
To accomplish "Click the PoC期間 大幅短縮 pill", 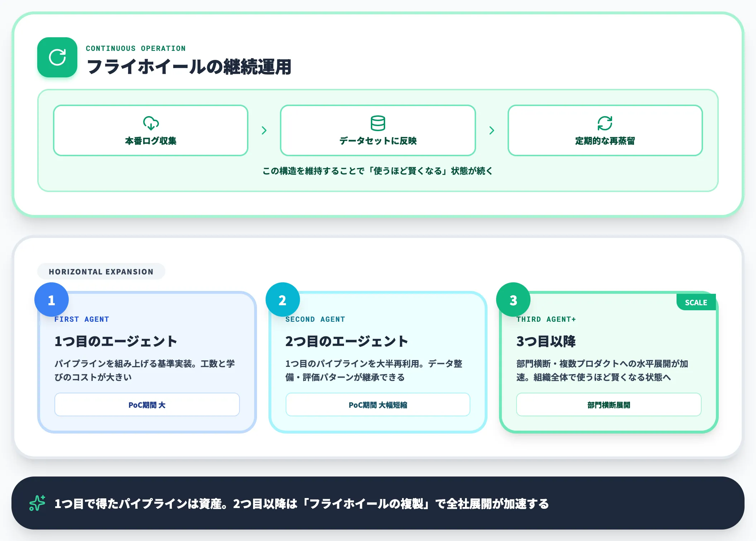I will click(x=378, y=404).
